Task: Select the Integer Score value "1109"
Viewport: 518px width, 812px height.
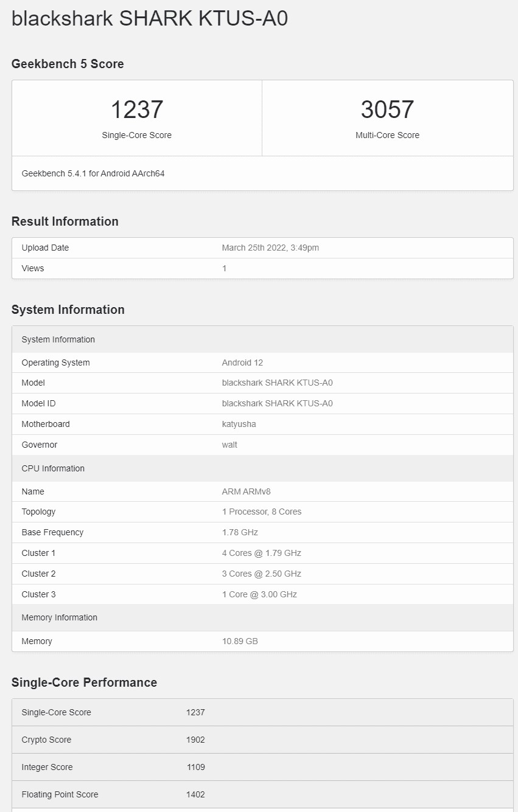Action: pyautogui.click(x=195, y=767)
